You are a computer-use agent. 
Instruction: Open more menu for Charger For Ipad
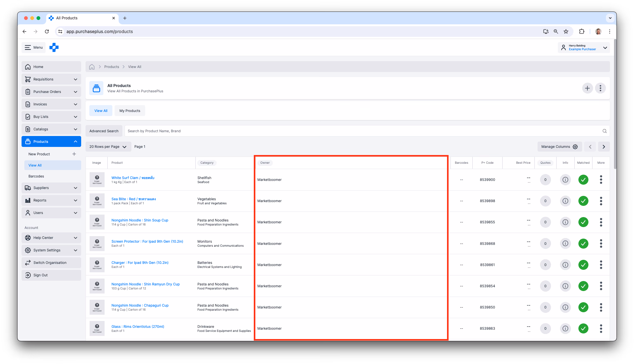click(601, 265)
